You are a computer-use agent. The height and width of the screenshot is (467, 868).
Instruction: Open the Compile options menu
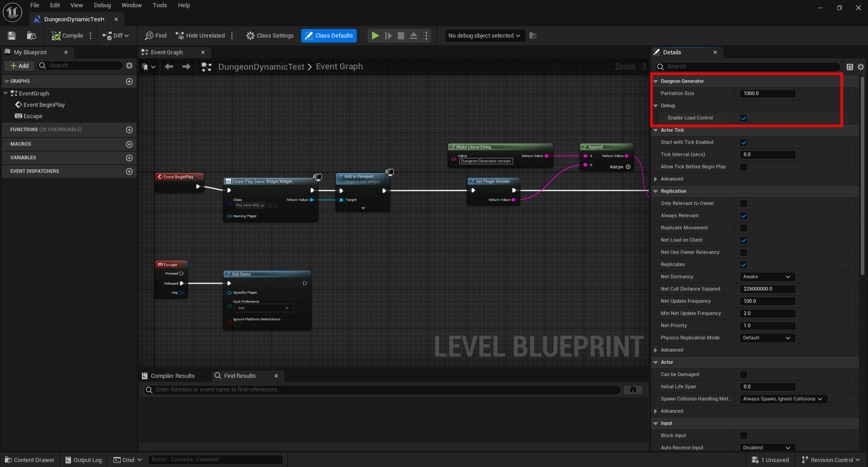(x=90, y=36)
